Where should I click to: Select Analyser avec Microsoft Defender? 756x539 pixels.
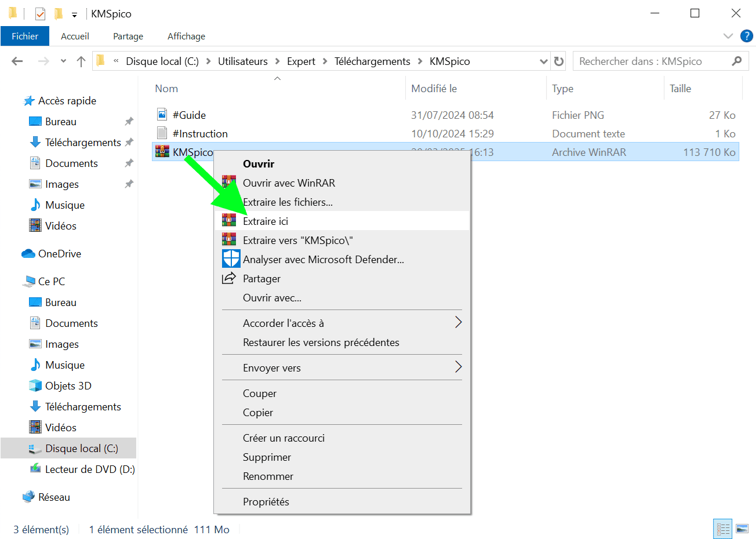pyautogui.click(x=323, y=259)
